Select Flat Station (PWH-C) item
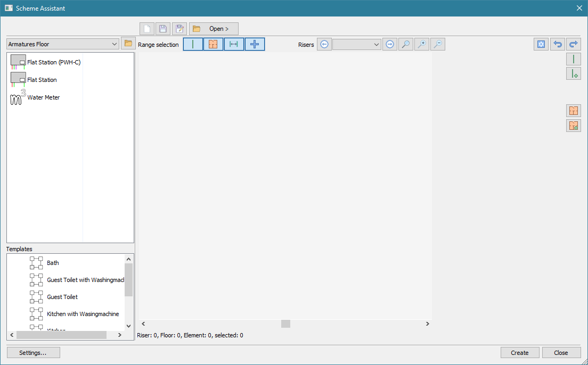The height and width of the screenshot is (365, 588). pyautogui.click(x=46, y=62)
